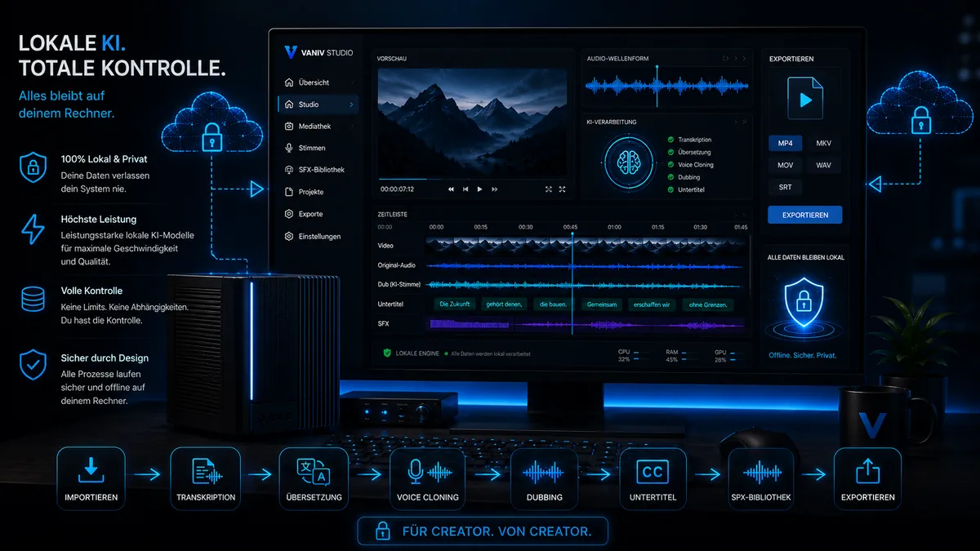
Task: Click the Übersetzung translate icon at bottom
Action: [314, 471]
